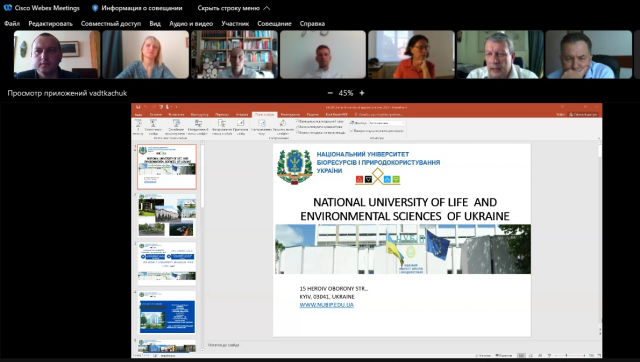Toggle the Comments button in status bar
This screenshot has width=640, height=362.
pyautogui.click(x=504, y=355)
